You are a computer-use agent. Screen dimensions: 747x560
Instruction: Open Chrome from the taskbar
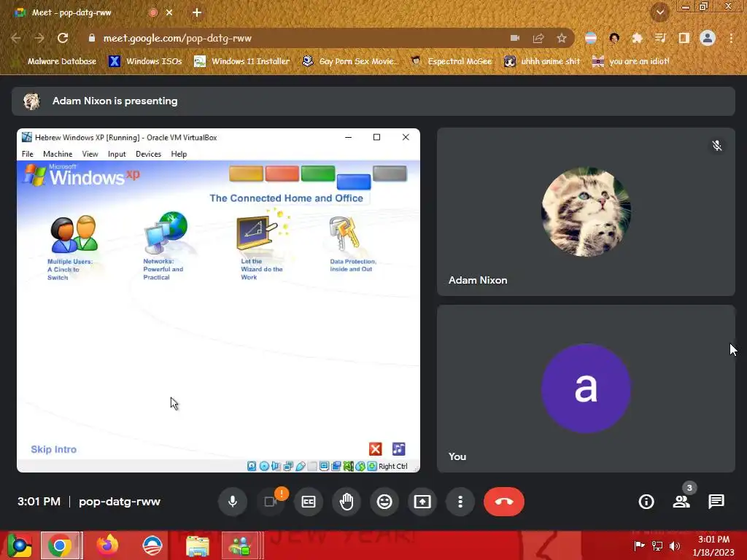60,545
